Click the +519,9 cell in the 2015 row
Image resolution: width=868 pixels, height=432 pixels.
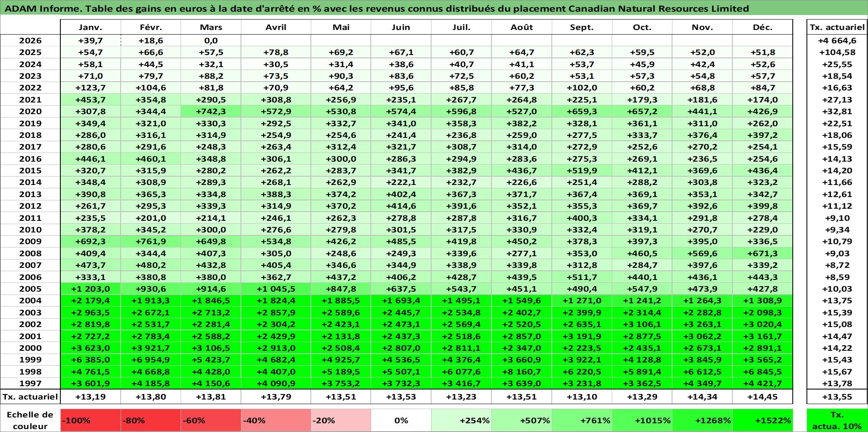pyautogui.click(x=582, y=170)
